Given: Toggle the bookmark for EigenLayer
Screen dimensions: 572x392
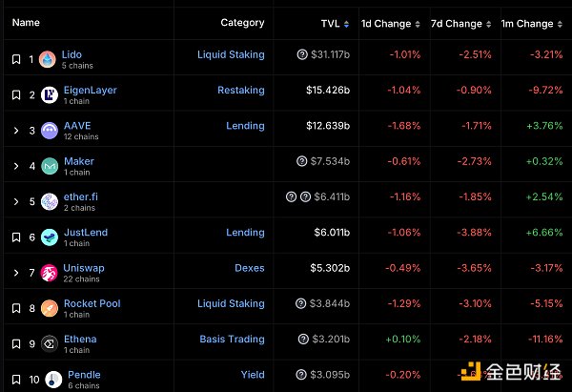Looking at the screenshot, I should coord(16,95).
